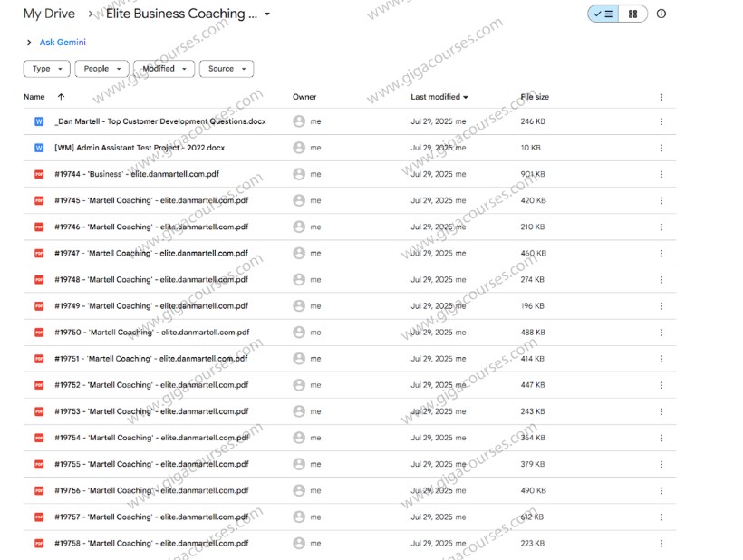The height and width of the screenshot is (560, 743).
Task: Open more actions menu for #19756 pdf
Action: pyautogui.click(x=661, y=491)
